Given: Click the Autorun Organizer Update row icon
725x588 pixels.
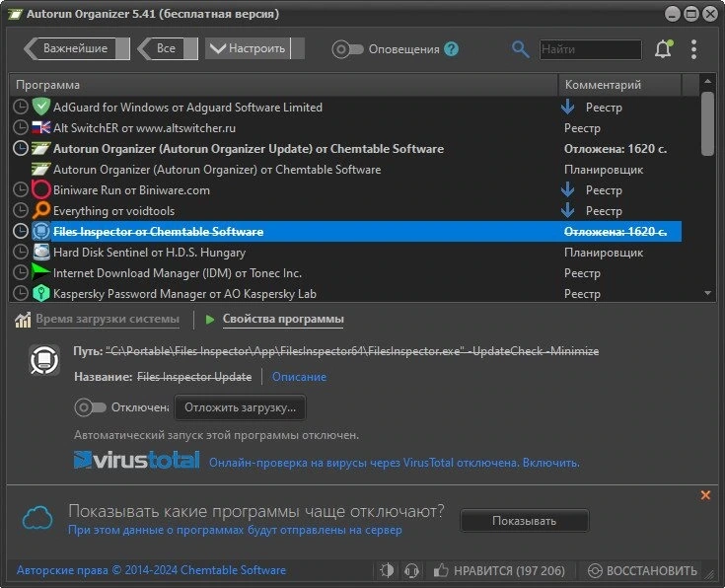Looking at the screenshot, I should point(41,149).
